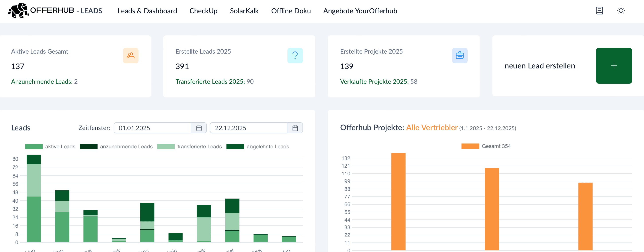Click the Erstellte Leads 2025 value 391
Viewport: 644px width, 252px height.
[x=182, y=66]
